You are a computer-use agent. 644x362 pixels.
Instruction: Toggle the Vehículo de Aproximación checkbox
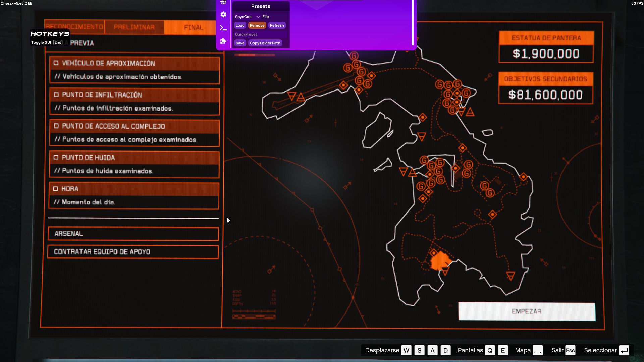pyautogui.click(x=56, y=63)
